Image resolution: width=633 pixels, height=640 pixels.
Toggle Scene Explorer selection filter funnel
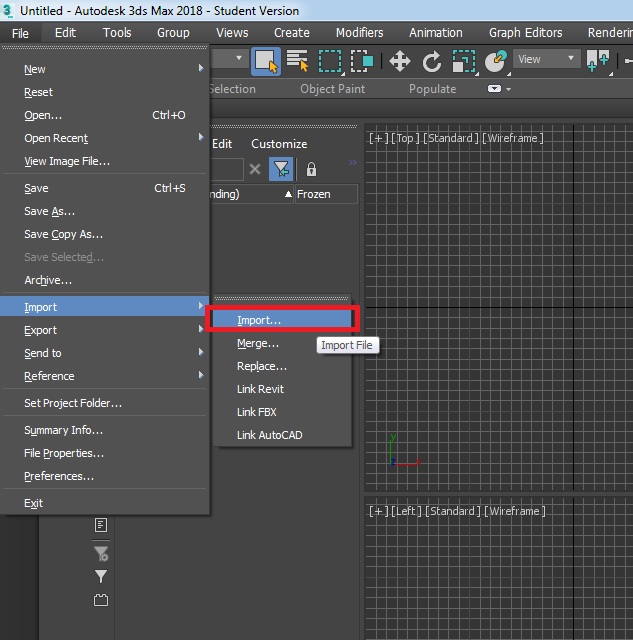pyautogui.click(x=281, y=169)
